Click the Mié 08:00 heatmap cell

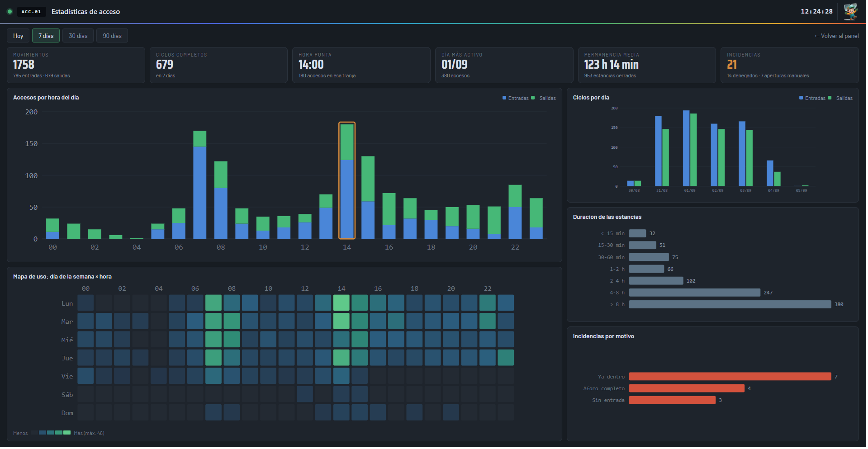[232, 340]
